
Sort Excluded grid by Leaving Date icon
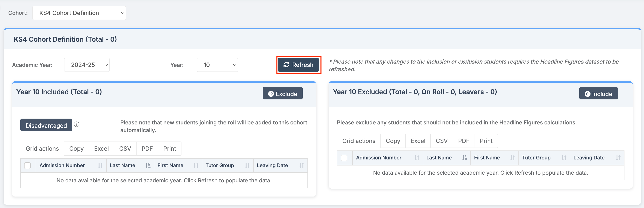pyautogui.click(x=618, y=158)
